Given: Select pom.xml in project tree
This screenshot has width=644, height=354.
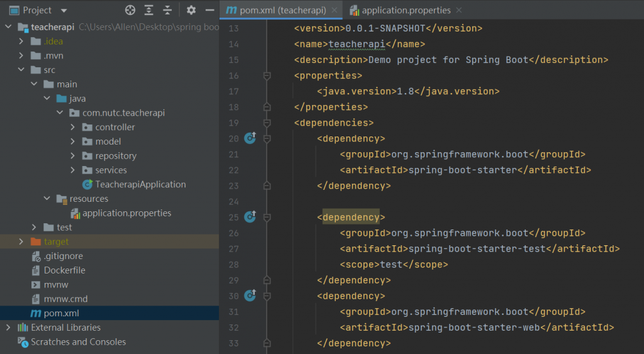Looking at the screenshot, I should coord(61,313).
